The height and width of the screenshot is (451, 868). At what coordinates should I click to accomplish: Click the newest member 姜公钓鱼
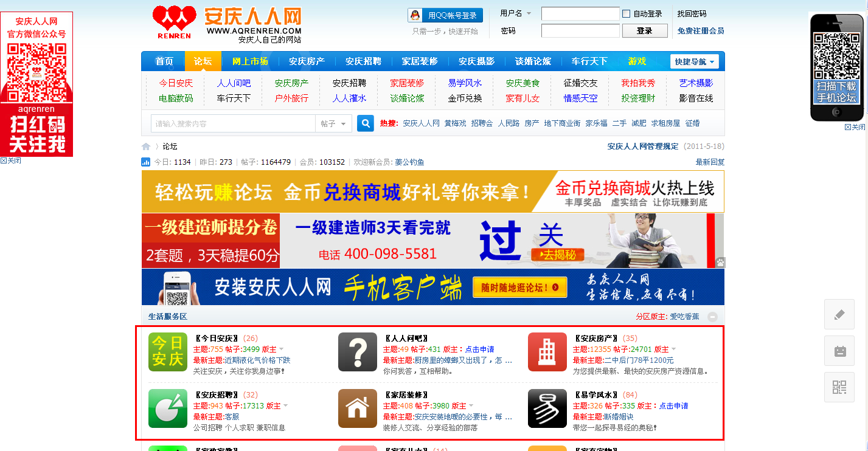point(409,162)
